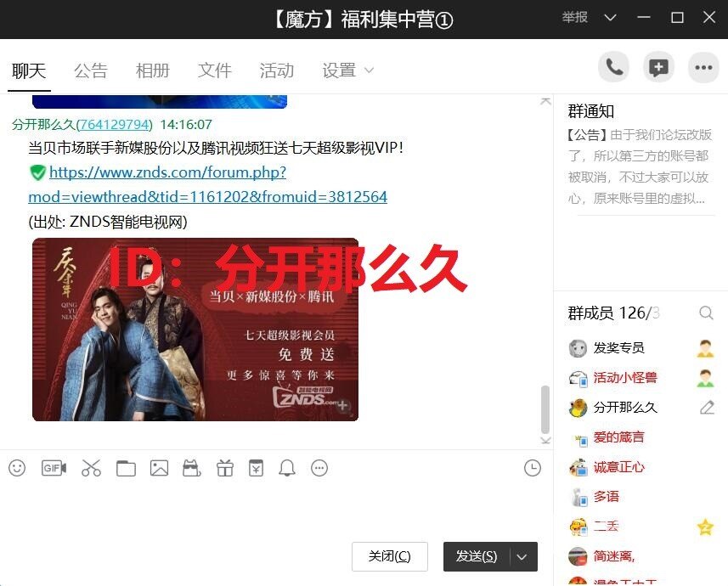Select member 多语

click(x=606, y=497)
